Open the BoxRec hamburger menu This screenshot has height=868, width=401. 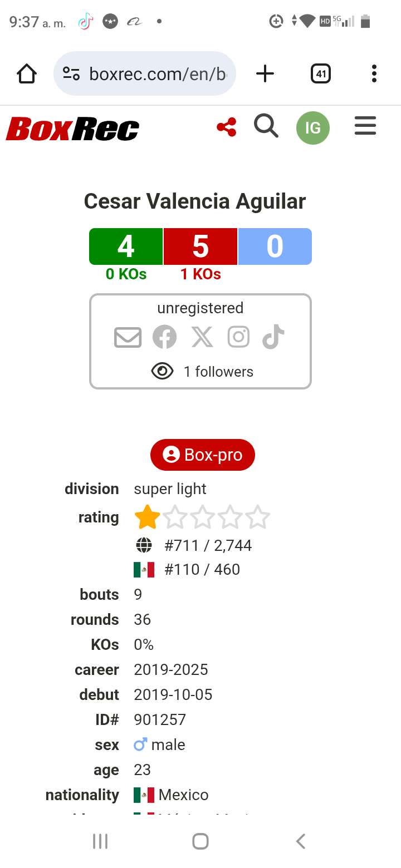[x=365, y=126]
